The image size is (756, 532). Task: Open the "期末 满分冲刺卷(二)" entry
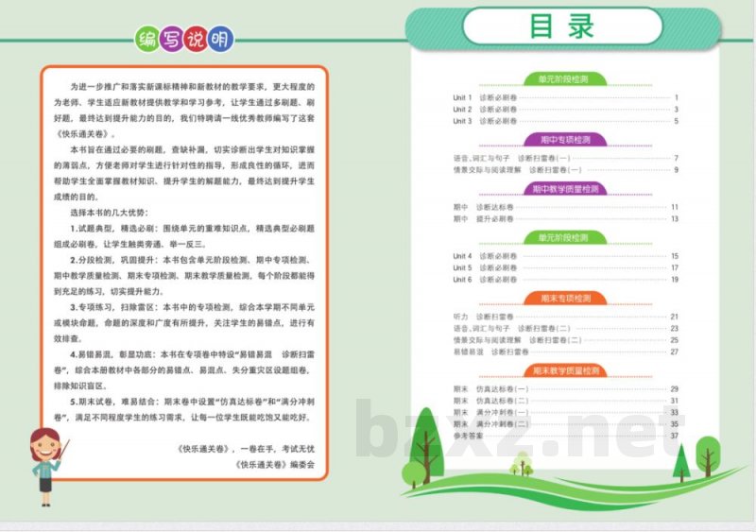click(x=565, y=424)
